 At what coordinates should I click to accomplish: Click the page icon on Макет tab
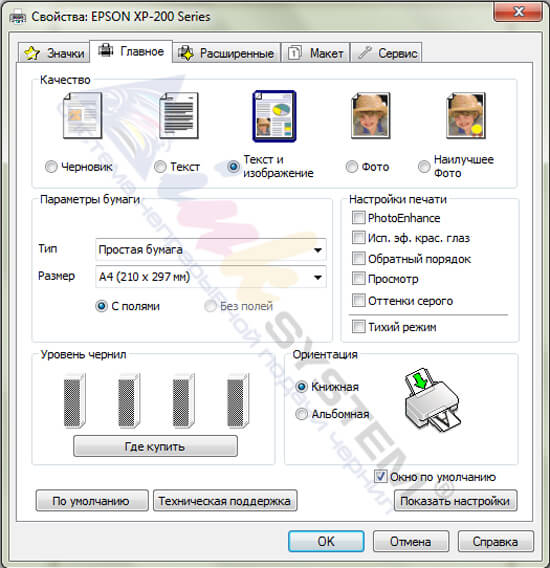pos(295,53)
